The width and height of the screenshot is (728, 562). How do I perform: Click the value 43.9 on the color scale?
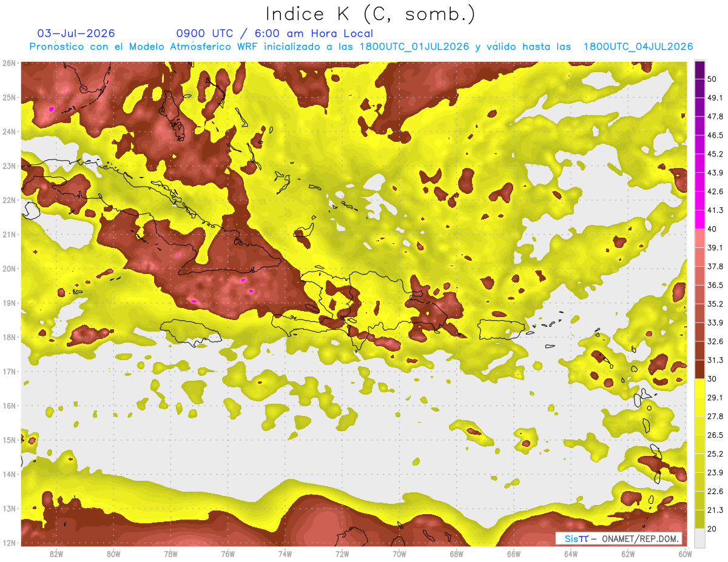715,173
